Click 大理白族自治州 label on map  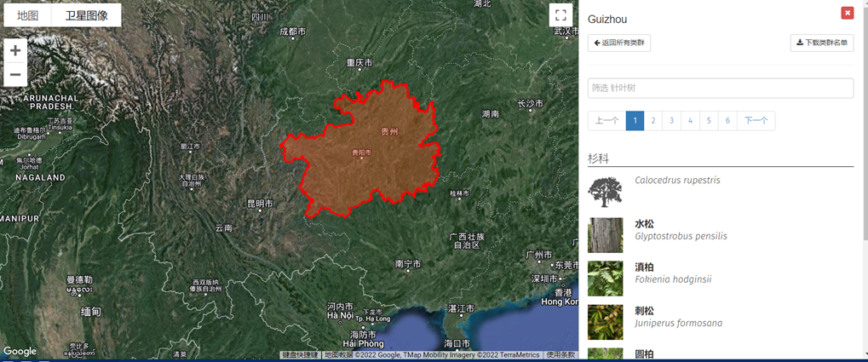click(191, 180)
